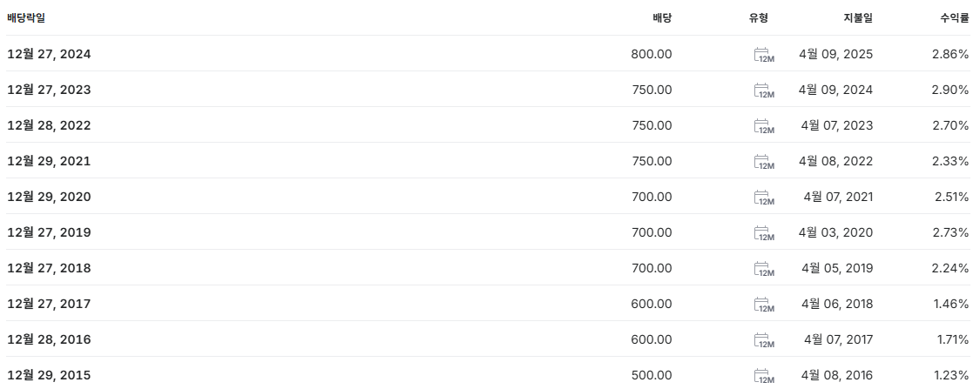The height and width of the screenshot is (389, 980).
Task: Click the 유형 column header
Action: [x=759, y=18]
